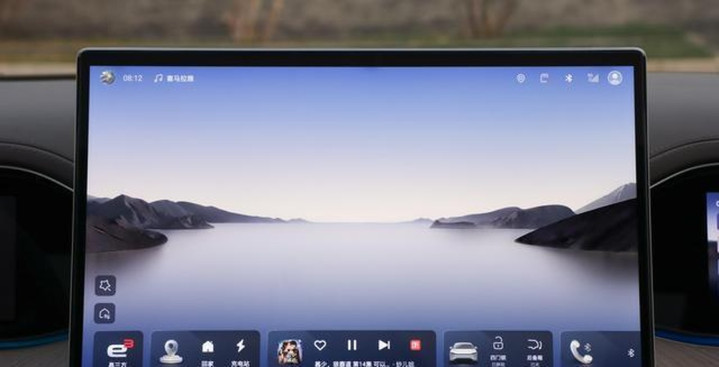Open vehicle controls via the car image
719x367 pixels.
tap(463, 352)
